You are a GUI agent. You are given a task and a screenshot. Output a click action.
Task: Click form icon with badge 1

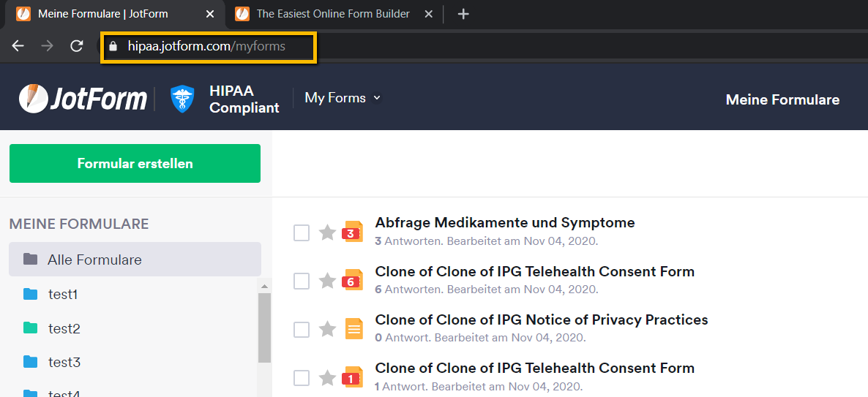pyautogui.click(x=353, y=377)
